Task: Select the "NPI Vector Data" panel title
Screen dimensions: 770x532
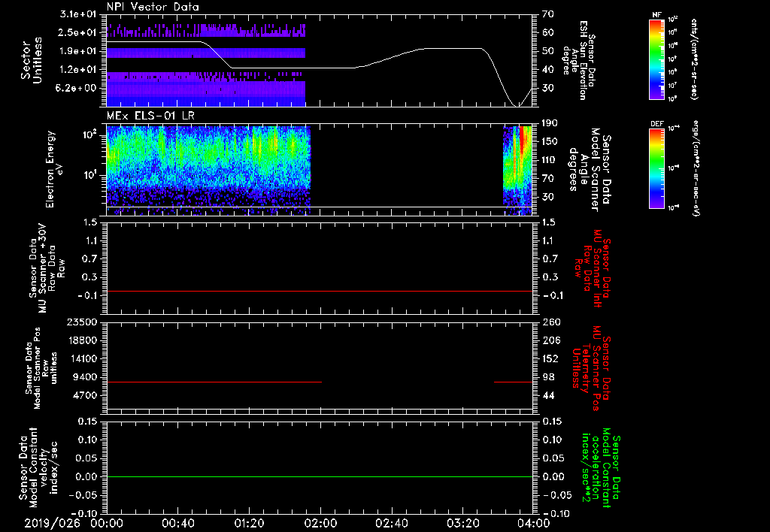Action: tap(153, 7)
